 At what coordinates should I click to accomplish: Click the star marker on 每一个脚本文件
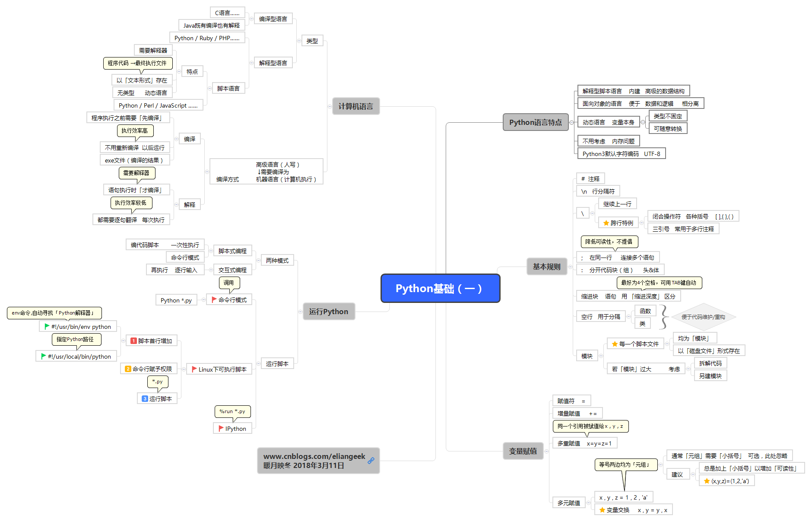pos(615,344)
